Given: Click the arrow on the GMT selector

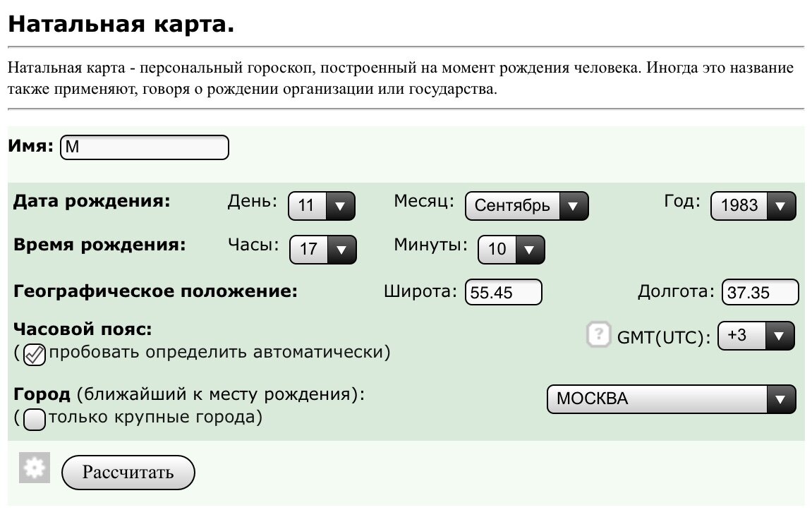Looking at the screenshot, I should [x=779, y=336].
